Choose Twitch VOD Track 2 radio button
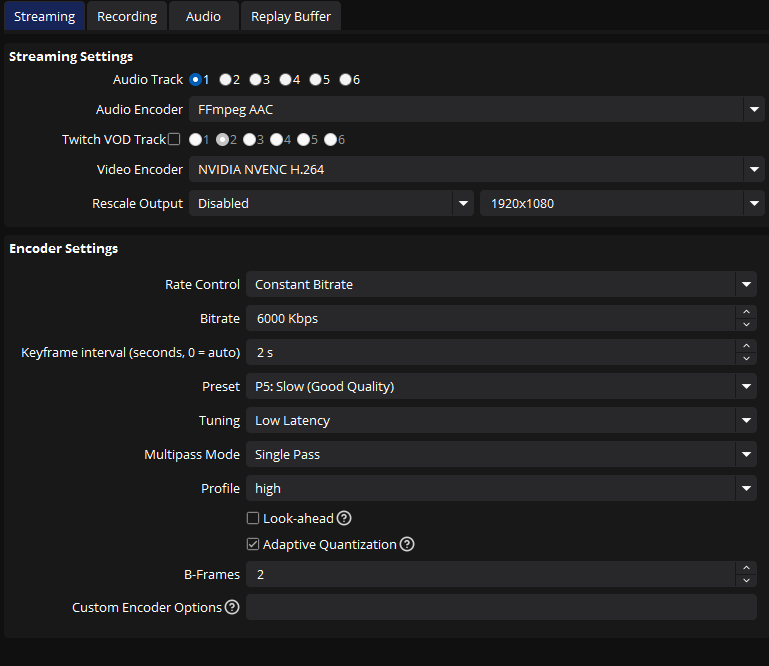Viewport: 769px width, 666px height. [222, 140]
